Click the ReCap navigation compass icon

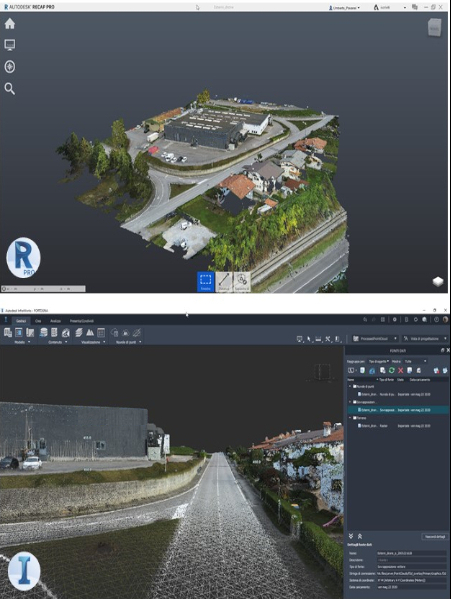pyautogui.click(x=10, y=66)
